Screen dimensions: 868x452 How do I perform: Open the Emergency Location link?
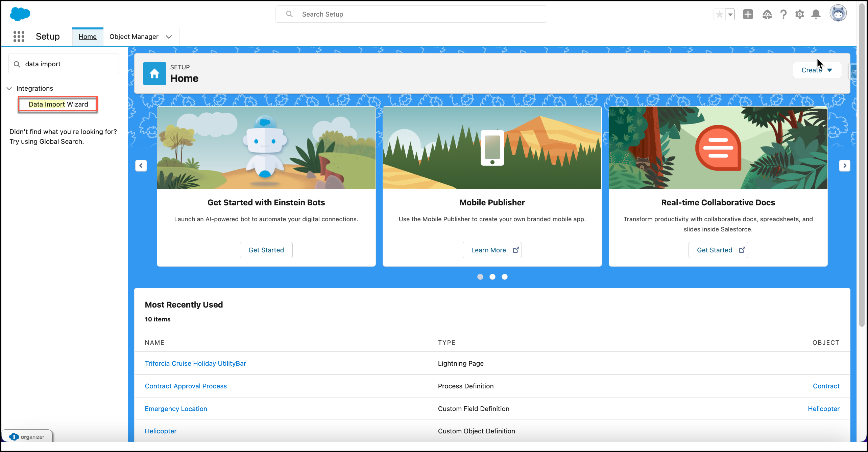[176, 409]
